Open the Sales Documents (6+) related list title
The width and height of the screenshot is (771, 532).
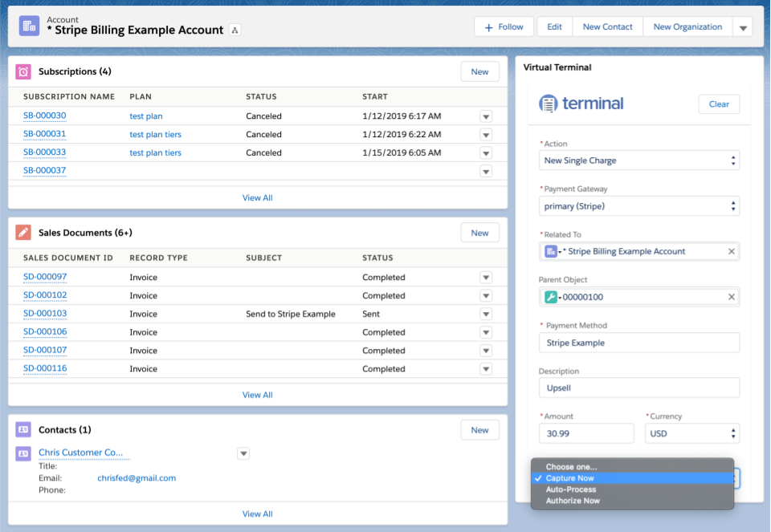pos(86,233)
